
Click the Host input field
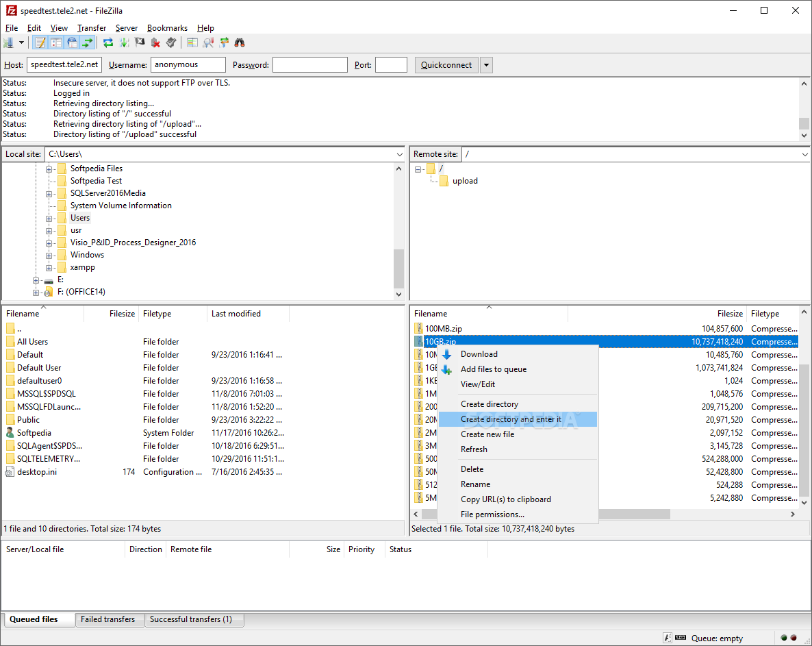tap(64, 65)
